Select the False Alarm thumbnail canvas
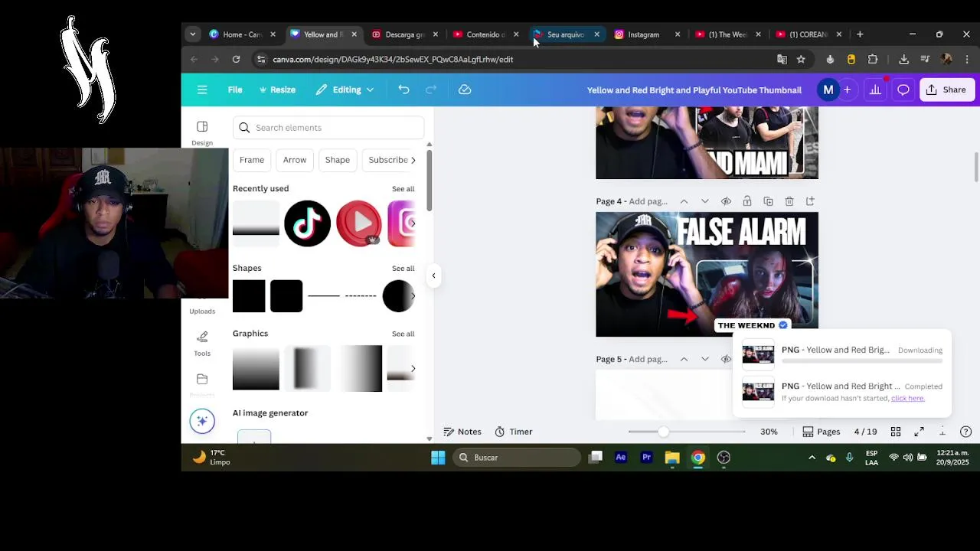980x551 pixels. (x=707, y=274)
